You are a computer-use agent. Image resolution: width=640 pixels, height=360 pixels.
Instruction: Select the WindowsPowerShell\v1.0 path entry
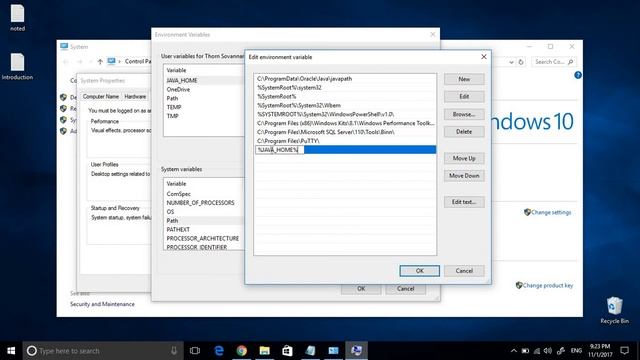click(345, 114)
